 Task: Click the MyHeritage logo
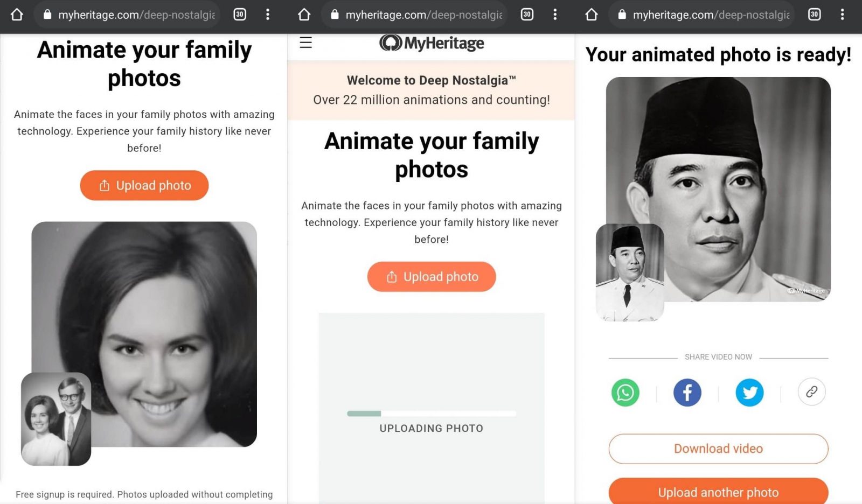(432, 43)
